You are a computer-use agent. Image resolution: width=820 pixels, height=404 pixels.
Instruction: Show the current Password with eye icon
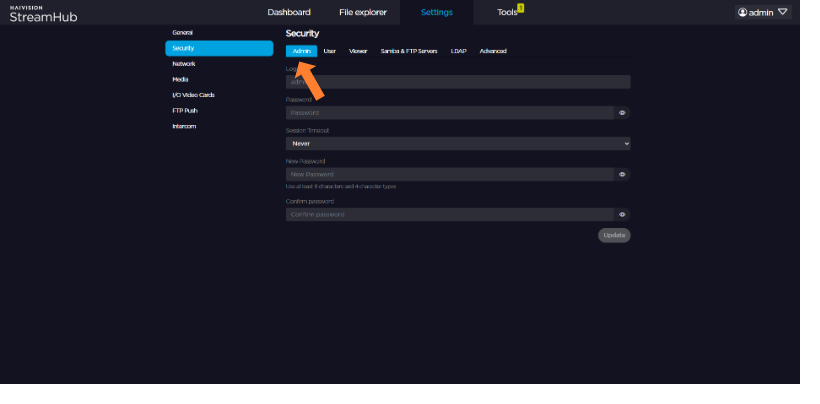[622, 113]
